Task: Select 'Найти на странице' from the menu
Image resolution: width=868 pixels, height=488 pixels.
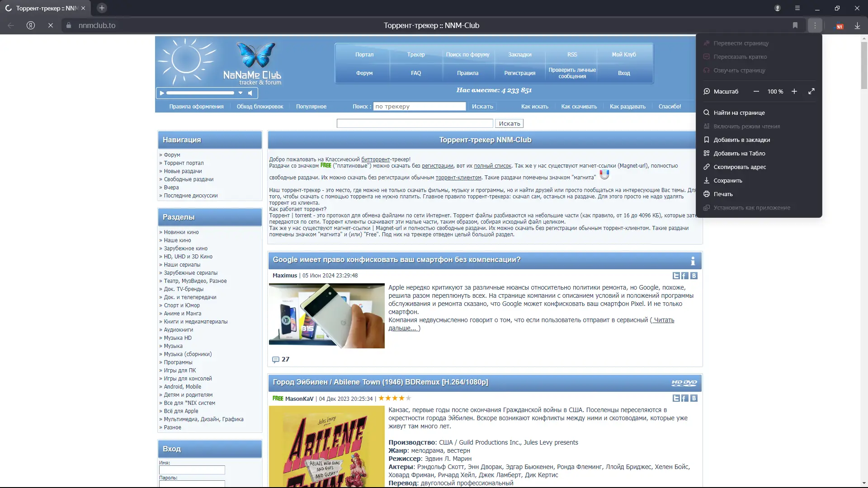Action: pyautogui.click(x=739, y=113)
